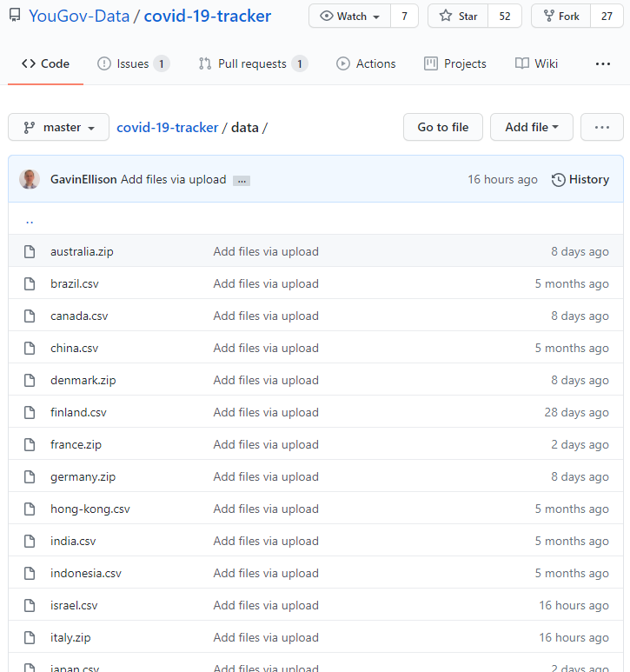Open the germany.zip file link

click(x=83, y=476)
